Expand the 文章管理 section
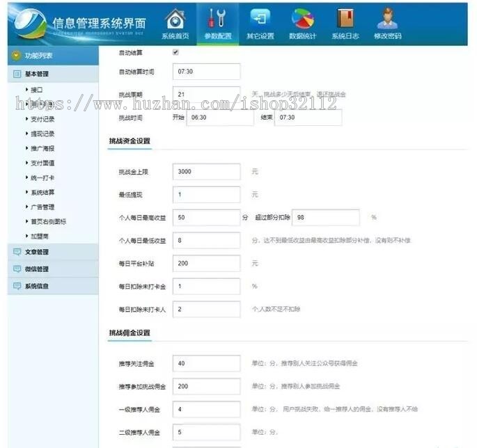 tap(53, 252)
